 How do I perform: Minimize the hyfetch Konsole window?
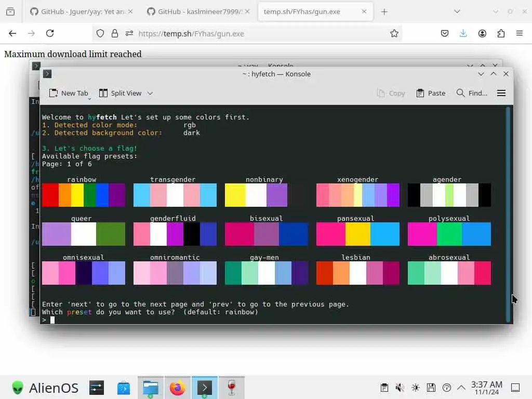[x=481, y=74]
